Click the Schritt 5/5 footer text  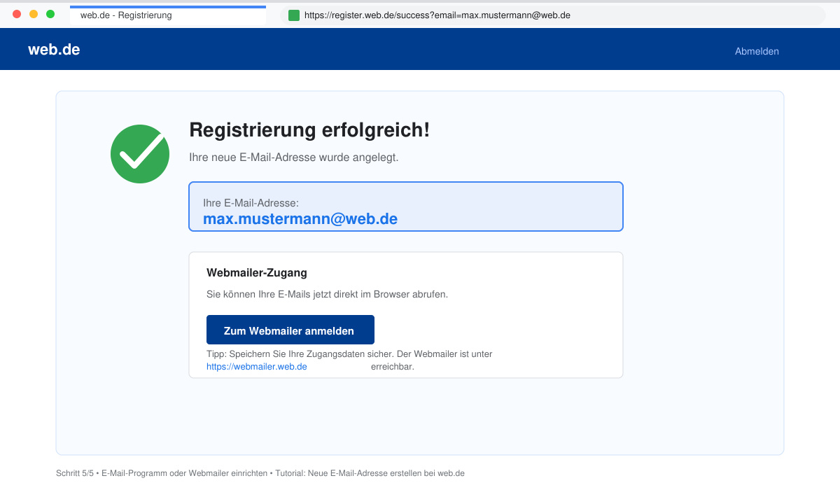tap(260, 473)
